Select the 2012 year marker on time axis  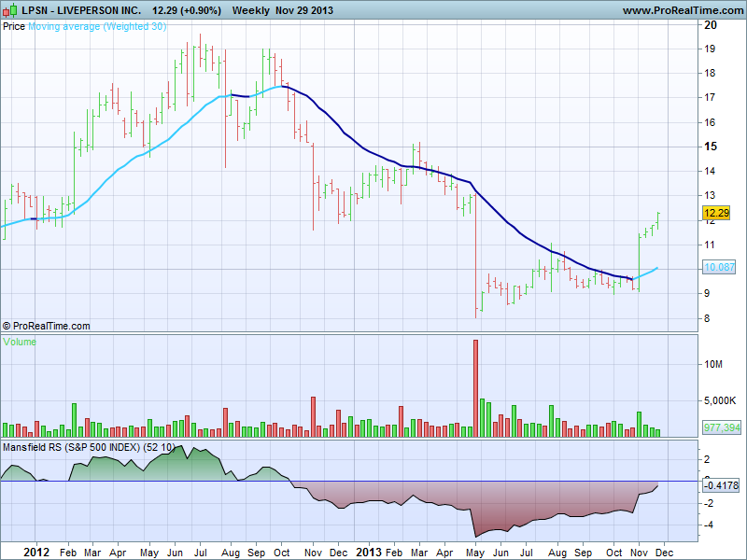pos(35,552)
